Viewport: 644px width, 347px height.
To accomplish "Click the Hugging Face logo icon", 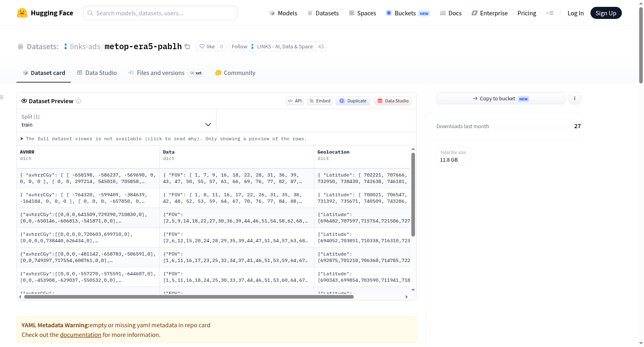I will [22, 13].
